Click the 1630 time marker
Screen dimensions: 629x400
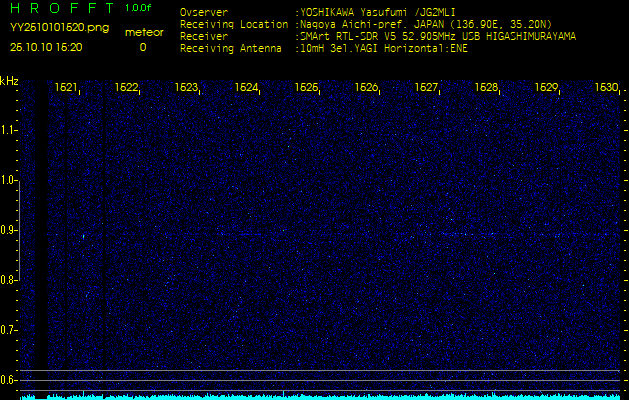[x=606, y=88]
